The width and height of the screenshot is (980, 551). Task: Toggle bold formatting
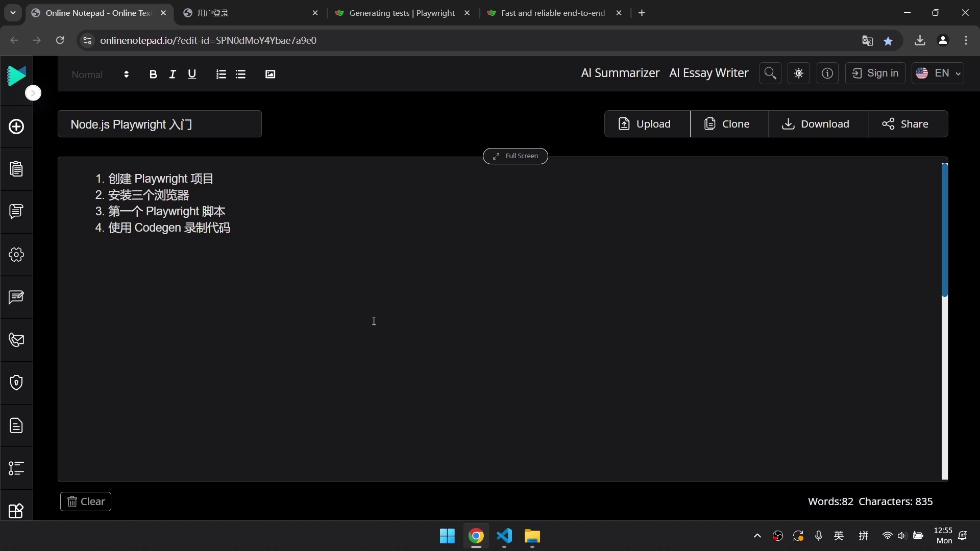(153, 74)
